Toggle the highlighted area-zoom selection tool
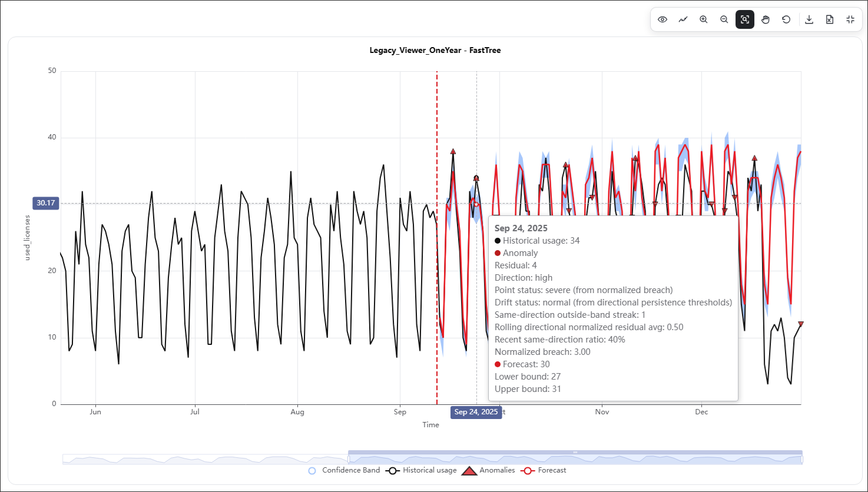Screen dimensions: 868x492 [x=745, y=19]
